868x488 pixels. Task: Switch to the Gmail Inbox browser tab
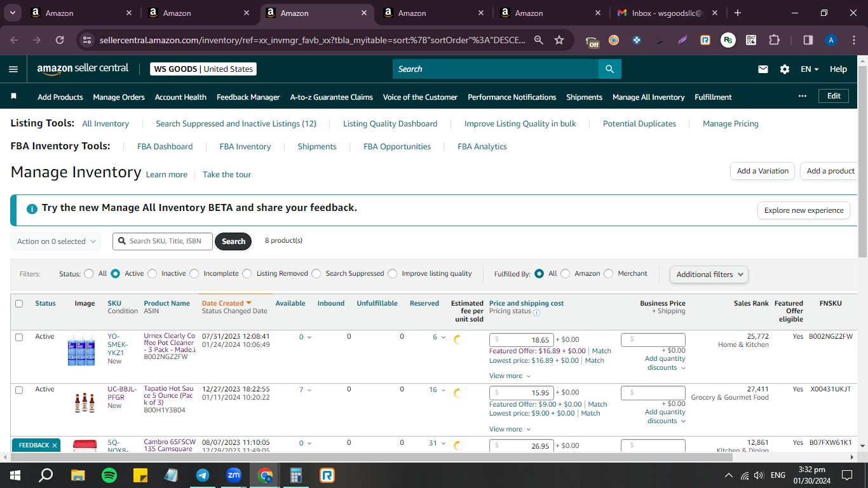point(666,13)
